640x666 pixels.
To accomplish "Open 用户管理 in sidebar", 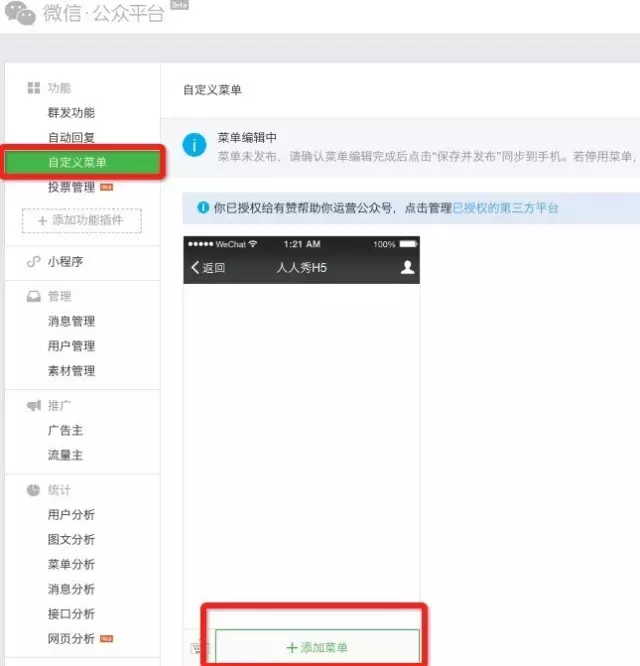I will pos(71,346).
